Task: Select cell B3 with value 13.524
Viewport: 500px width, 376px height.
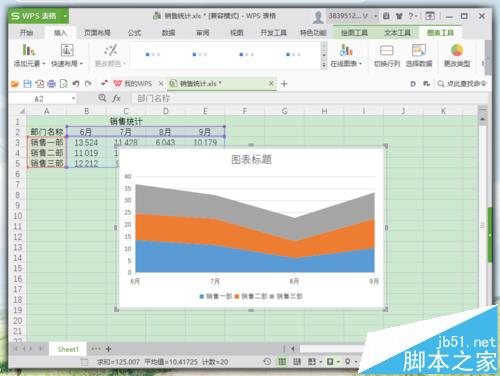Action: [86, 143]
